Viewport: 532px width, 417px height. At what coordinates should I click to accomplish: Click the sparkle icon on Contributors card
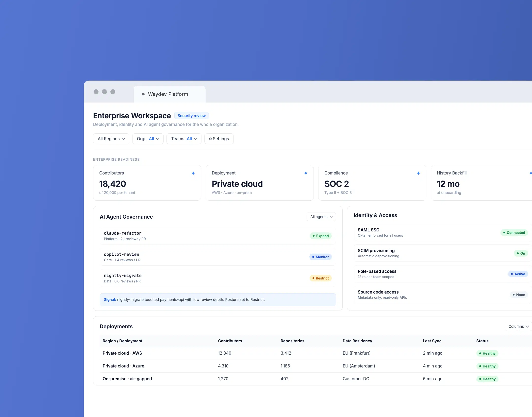click(x=193, y=173)
